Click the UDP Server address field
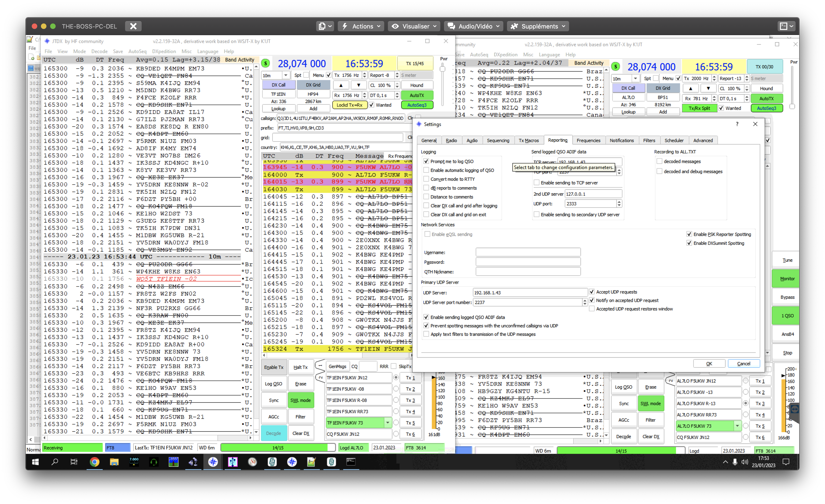The height and width of the screenshot is (504, 825). [x=530, y=293]
